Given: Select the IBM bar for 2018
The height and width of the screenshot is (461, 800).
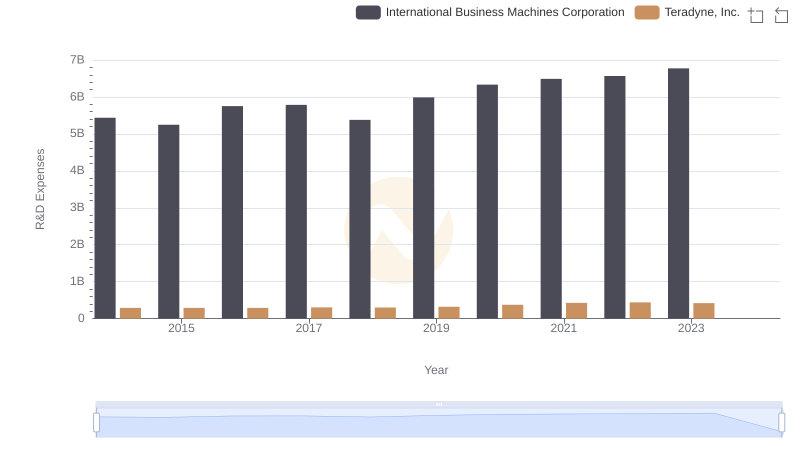Looking at the screenshot, I should 360,219.
